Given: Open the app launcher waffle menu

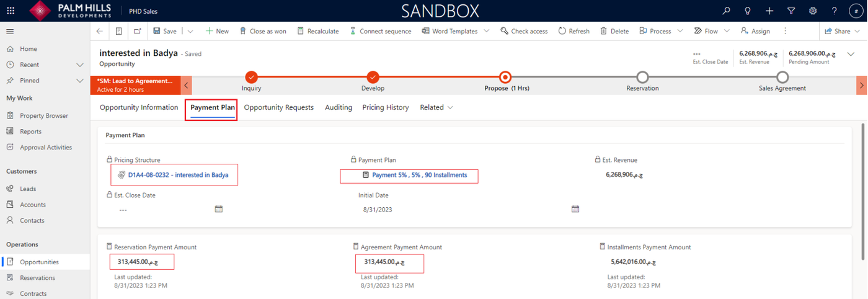Looking at the screenshot, I should 11,11.
